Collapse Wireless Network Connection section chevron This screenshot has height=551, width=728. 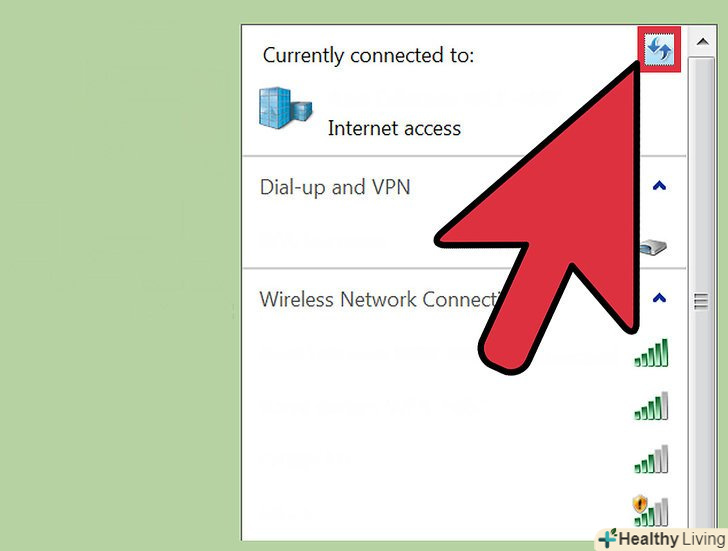(x=659, y=298)
